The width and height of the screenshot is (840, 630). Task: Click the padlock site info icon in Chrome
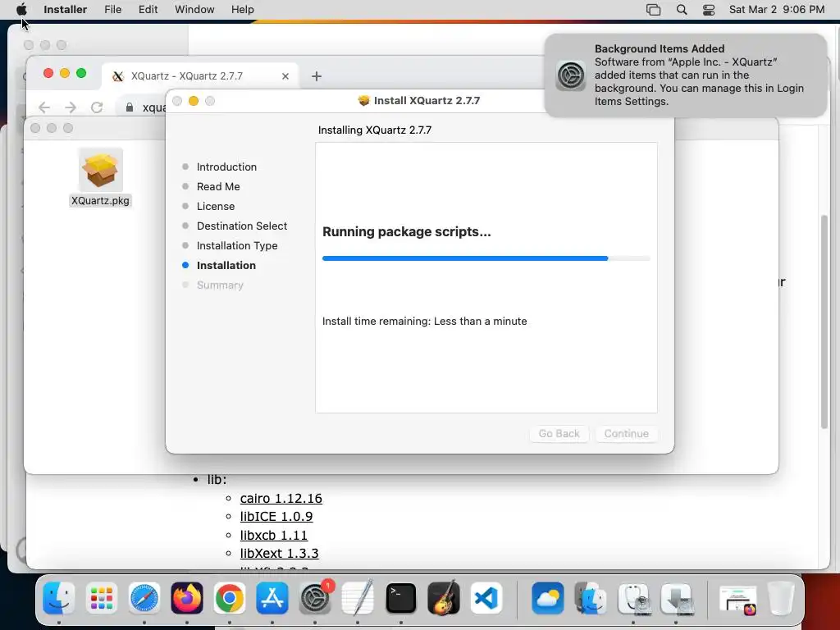pos(129,107)
